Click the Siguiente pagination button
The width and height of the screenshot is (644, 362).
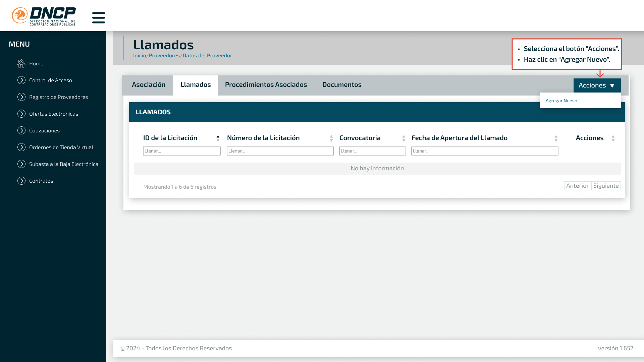tap(606, 186)
